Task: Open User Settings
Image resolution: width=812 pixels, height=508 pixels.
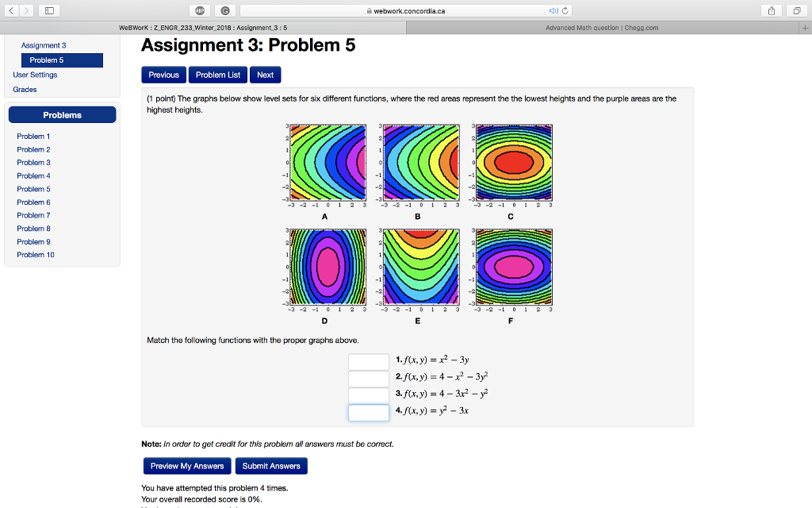Action: [35, 75]
